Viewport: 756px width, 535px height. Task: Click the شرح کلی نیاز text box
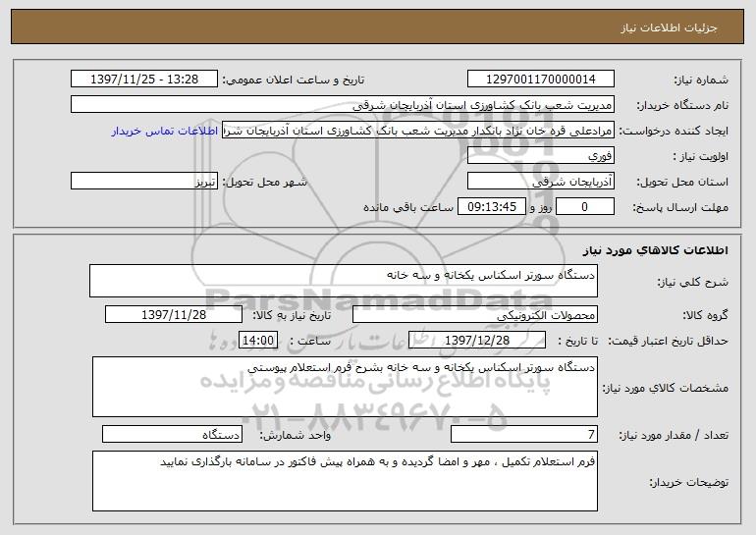(344, 281)
